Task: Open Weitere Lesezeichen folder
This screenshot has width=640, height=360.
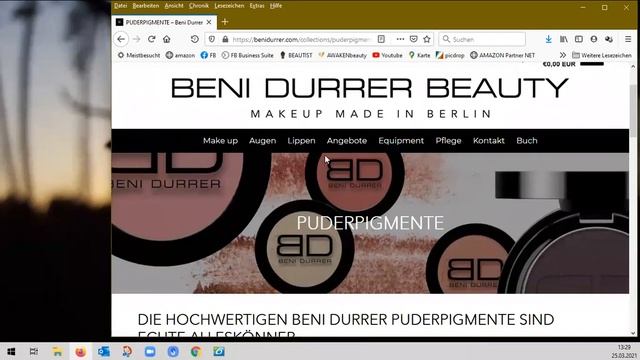Action: coord(602,55)
